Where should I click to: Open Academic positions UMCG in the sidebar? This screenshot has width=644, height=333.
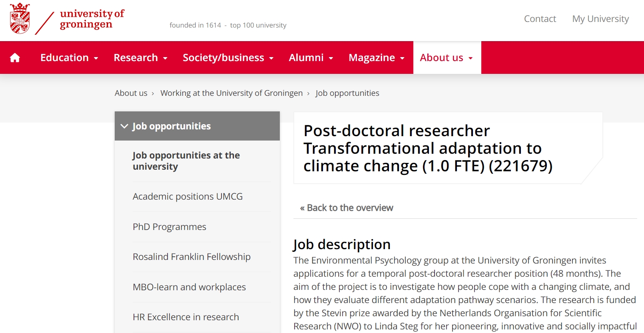(x=187, y=196)
